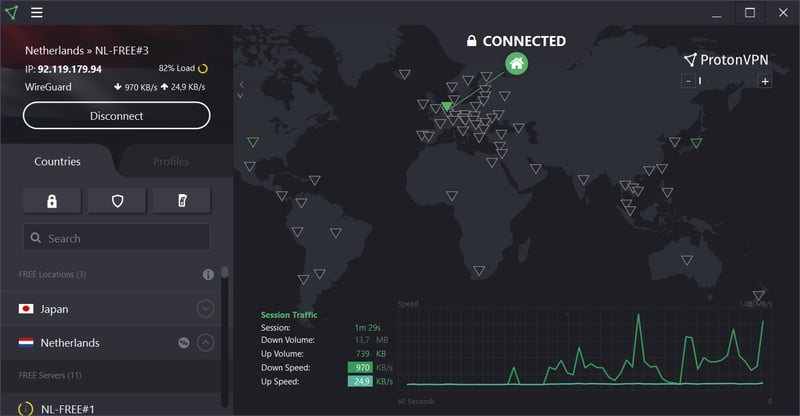Switch to the Profiles tab
The height and width of the screenshot is (416, 800).
pos(171,161)
